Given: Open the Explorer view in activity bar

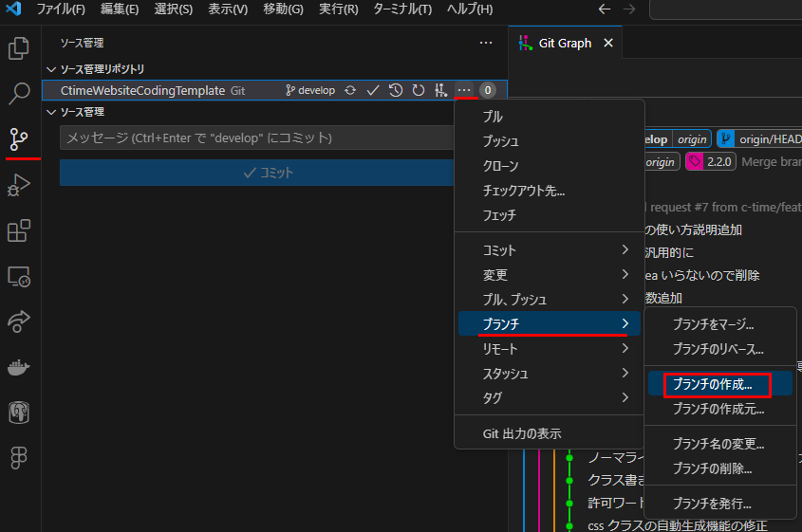Looking at the screenshot, I should click(19, 48).
